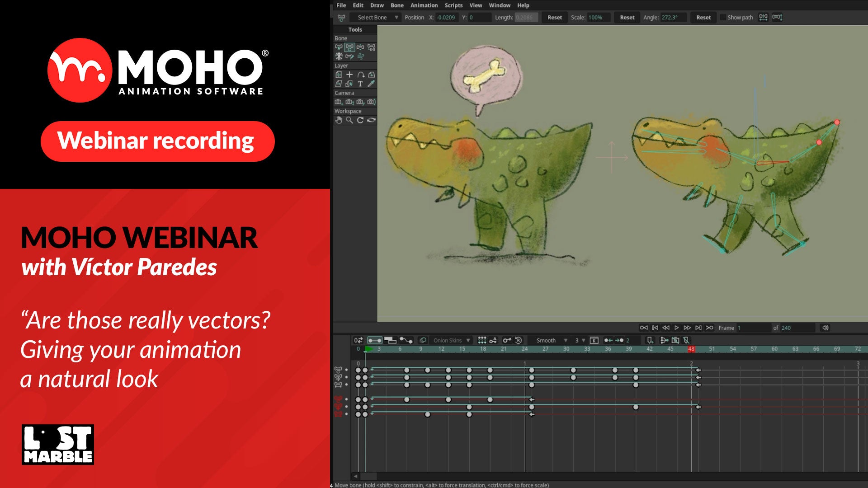Select the Transform Bone tool
The width and height of the screenshot is (868, 488).
coord(349,47)
